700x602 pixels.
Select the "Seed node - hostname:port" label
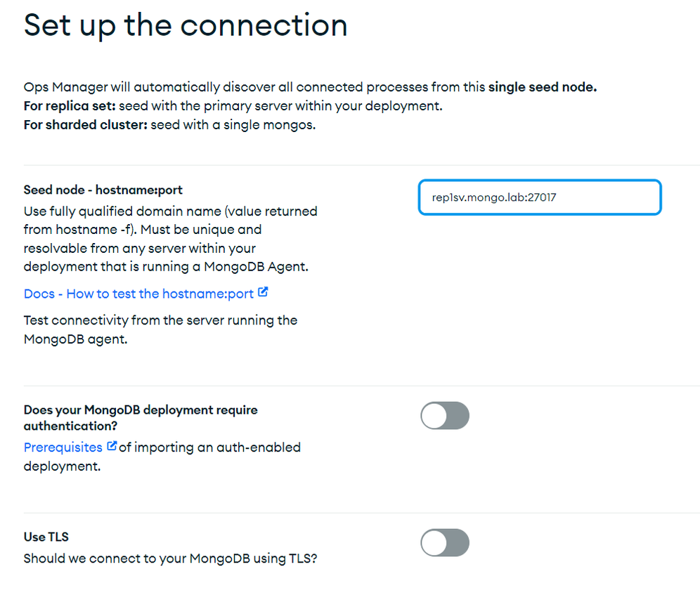click(103, 190)
